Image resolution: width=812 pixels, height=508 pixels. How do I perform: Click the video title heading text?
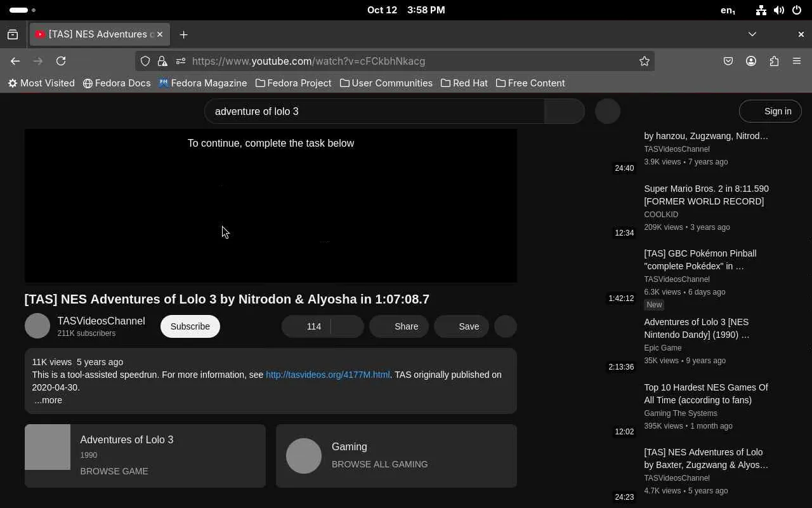[227, 299]
